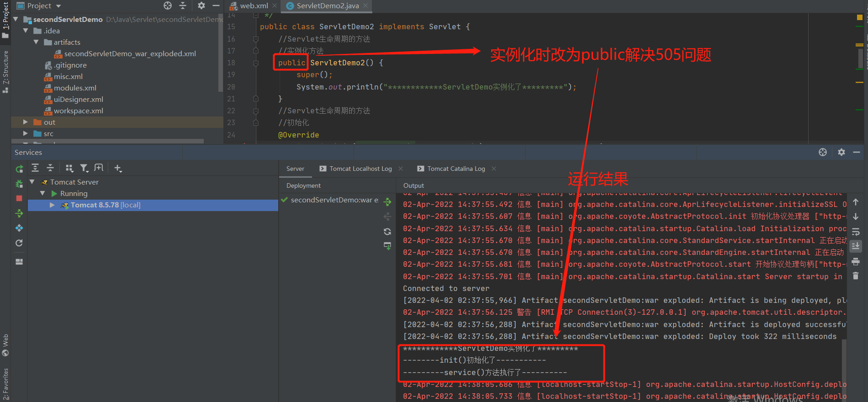This screenshot has height=402, width=868.
Task: Click Up the Stack Trace arrow
Action: 856,202
